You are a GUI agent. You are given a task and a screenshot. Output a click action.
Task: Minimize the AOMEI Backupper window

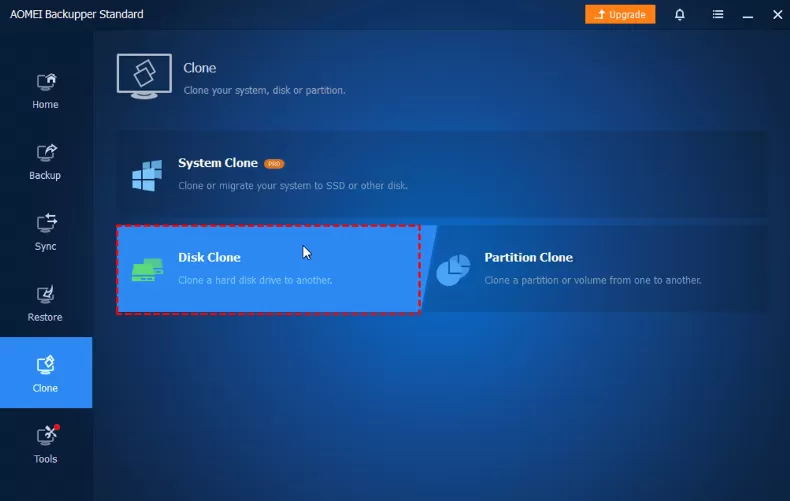[748, 16]
